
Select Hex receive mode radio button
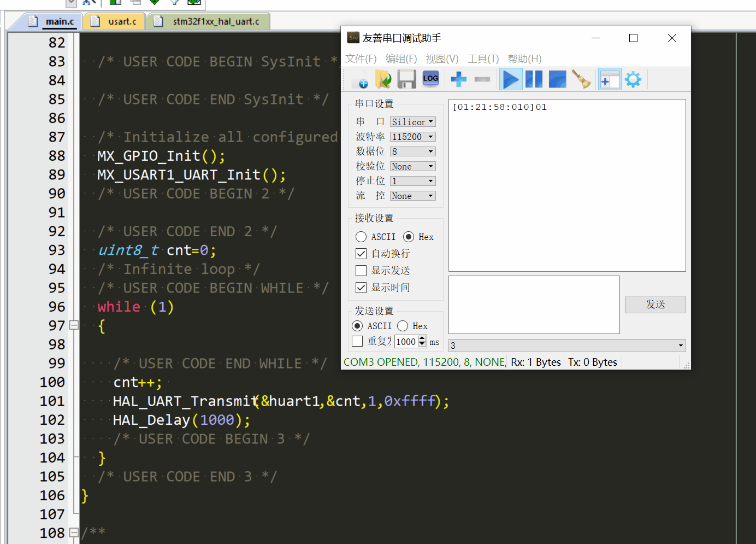pos(409,237)
